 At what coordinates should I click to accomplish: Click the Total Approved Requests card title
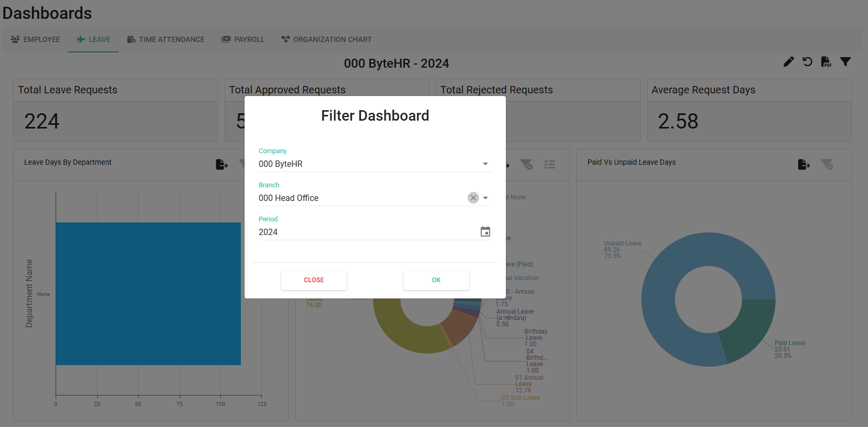pyautogui.click(x=287, y=90)
